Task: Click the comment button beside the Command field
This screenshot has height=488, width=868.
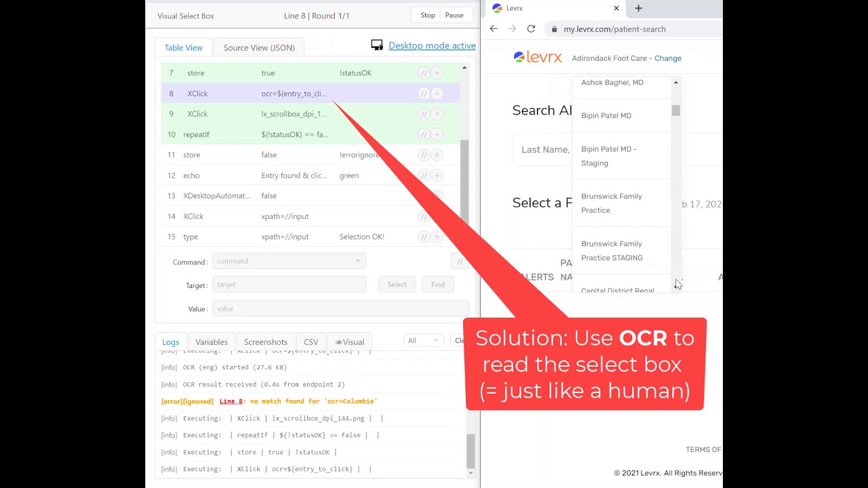Action: tap(460, 262)
